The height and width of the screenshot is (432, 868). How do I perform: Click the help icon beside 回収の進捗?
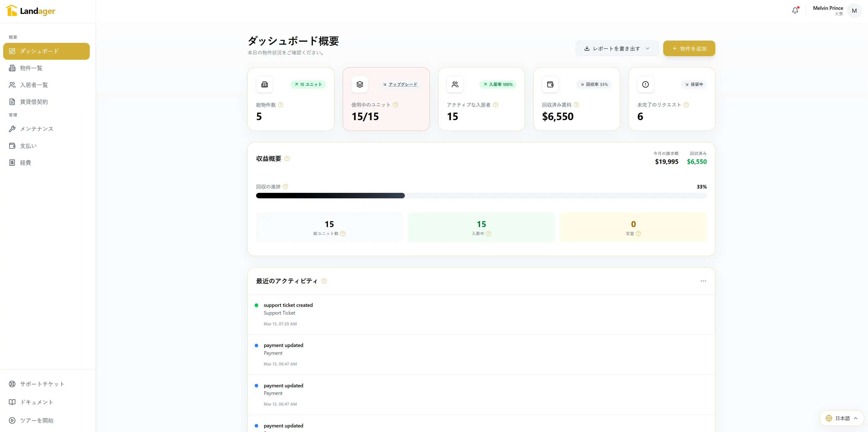pyautogui.click(x=286, y=186)
